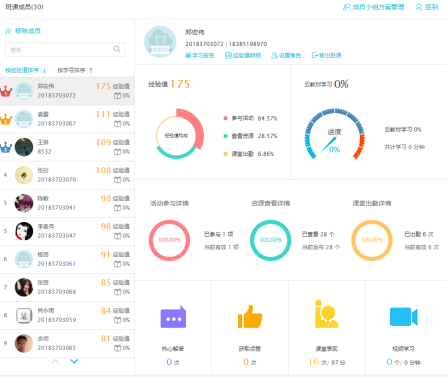This screenshot has height=378, width=447.
Task: Click avatar of member 20183703070
Action: [x=24, y=175]
